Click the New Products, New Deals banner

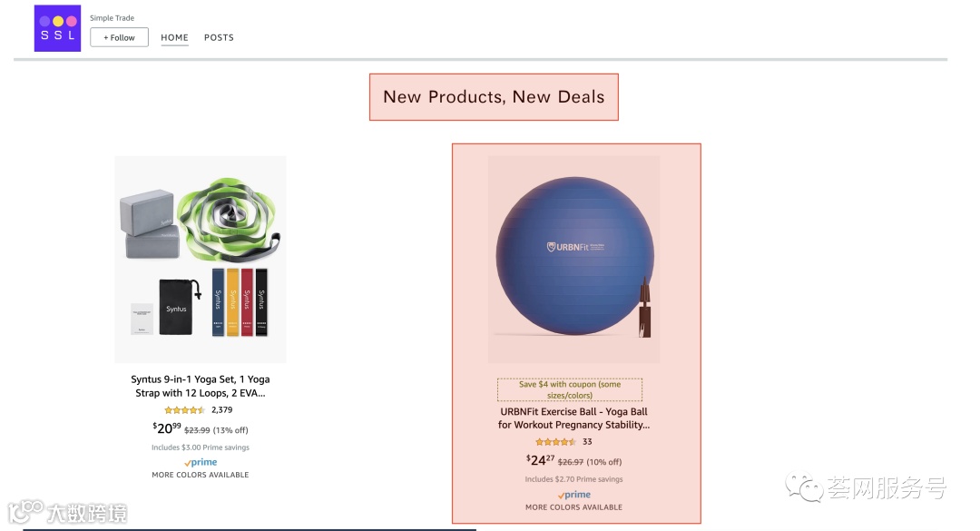pos(494,97)
